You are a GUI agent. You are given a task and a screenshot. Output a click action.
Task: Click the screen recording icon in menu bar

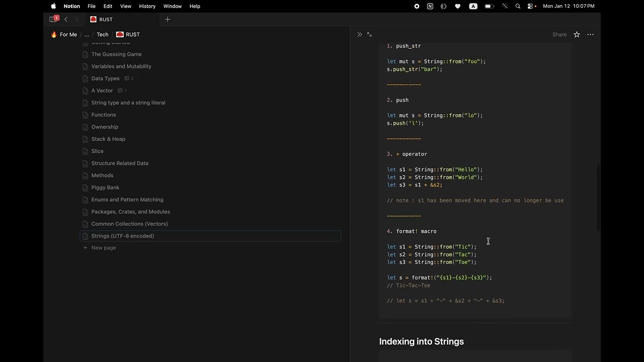[x=417, y=6]
